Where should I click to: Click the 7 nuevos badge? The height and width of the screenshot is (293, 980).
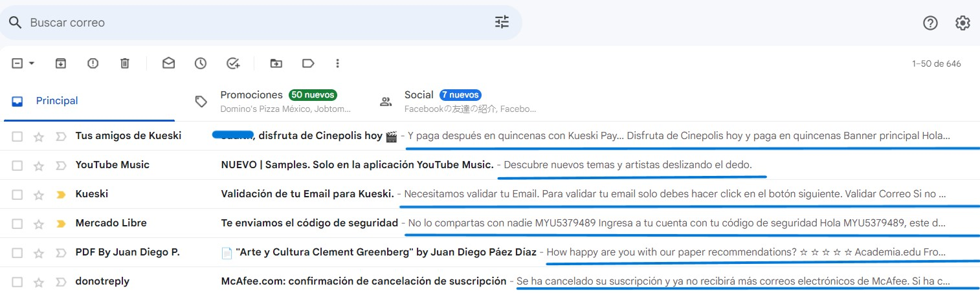coord(460,95)
